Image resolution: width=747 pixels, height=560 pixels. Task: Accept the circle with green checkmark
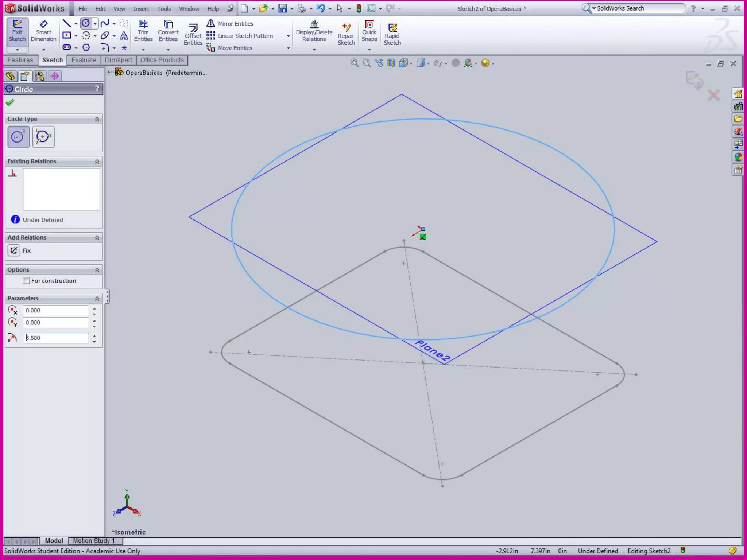10,102
